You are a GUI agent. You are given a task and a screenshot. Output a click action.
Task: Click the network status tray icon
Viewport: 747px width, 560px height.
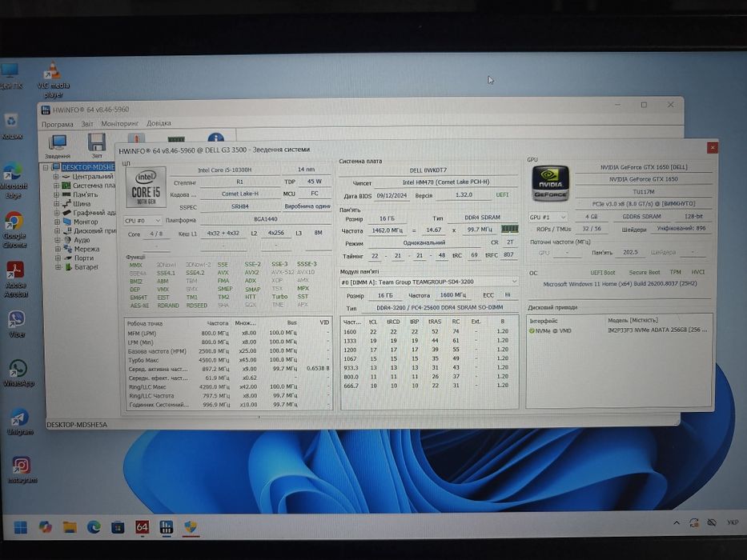712,523
